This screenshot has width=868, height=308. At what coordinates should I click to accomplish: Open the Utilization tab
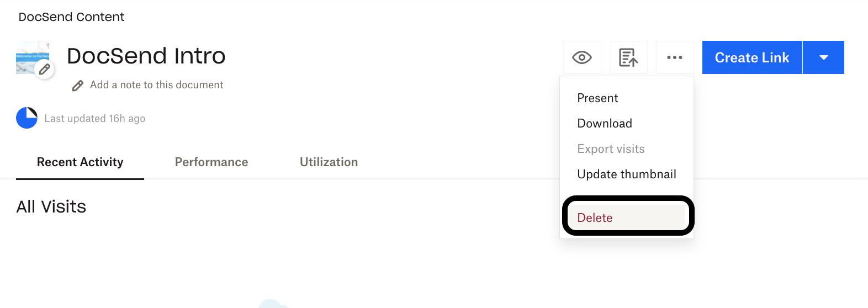329,162
